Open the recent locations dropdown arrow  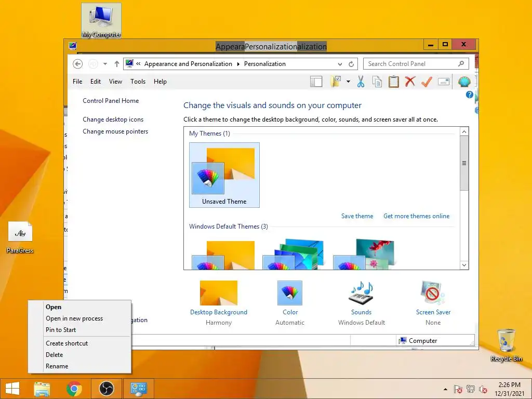click(x=105, y=64)
